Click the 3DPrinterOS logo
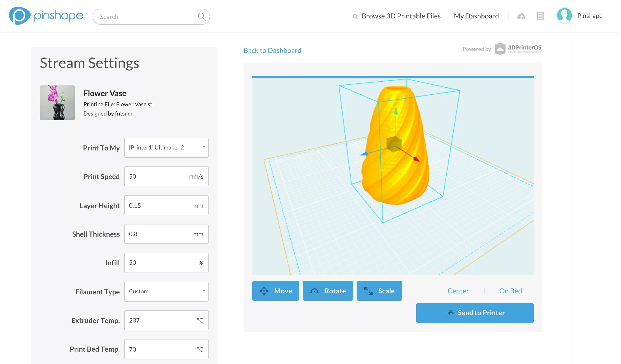621x364 pixels. click(518, 49)
